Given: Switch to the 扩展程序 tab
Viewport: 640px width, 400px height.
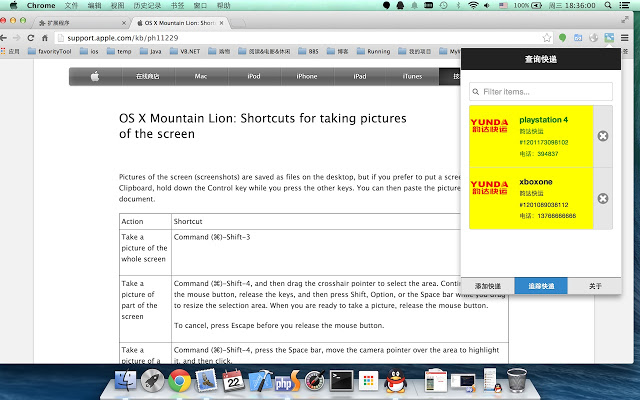Looking at the screenshot, I should 80,23.
